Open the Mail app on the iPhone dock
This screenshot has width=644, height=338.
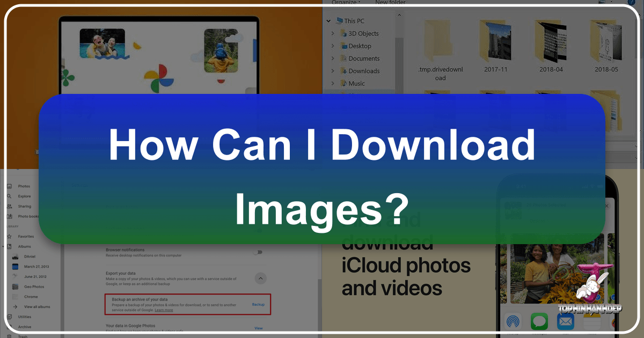pos(565,322)
